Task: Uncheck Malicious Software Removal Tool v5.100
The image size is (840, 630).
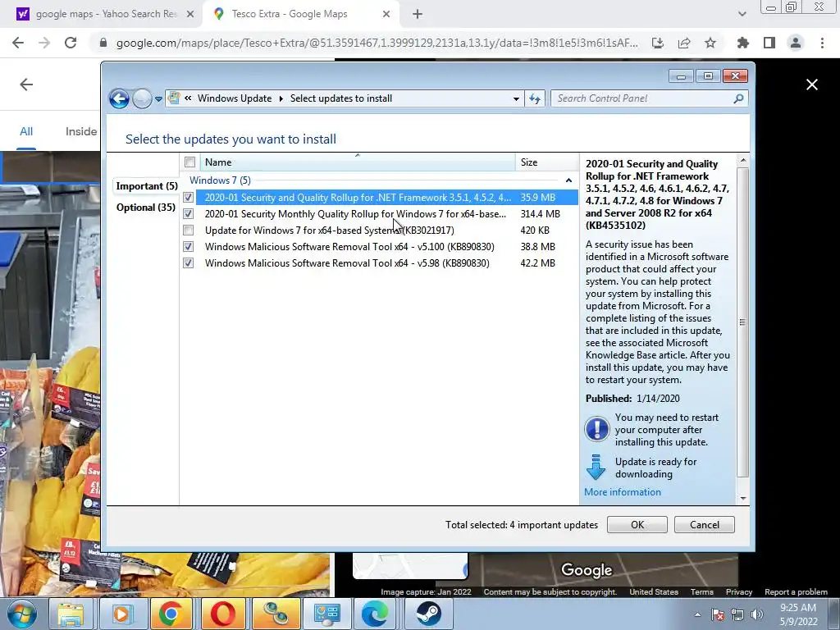Action: (188, 247)
